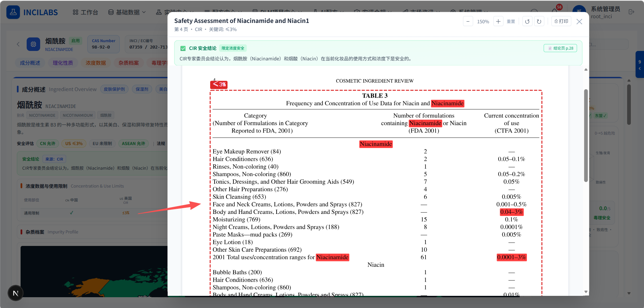This screenshot has width=644, height=308.
Task: Rotate the document clockwise
Action: [539, 21]
